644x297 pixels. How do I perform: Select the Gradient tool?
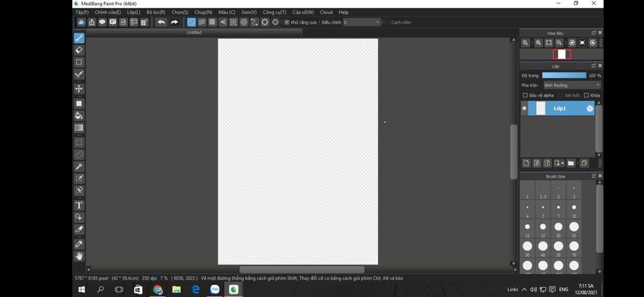tap(79, 127)
